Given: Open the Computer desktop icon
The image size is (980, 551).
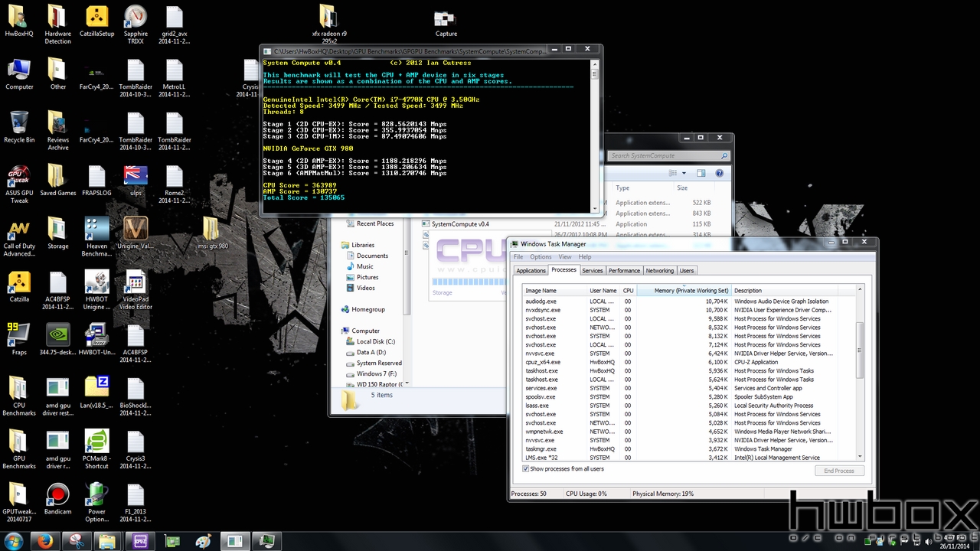Looking at the screenshot, I should click(x=18, y=74).
